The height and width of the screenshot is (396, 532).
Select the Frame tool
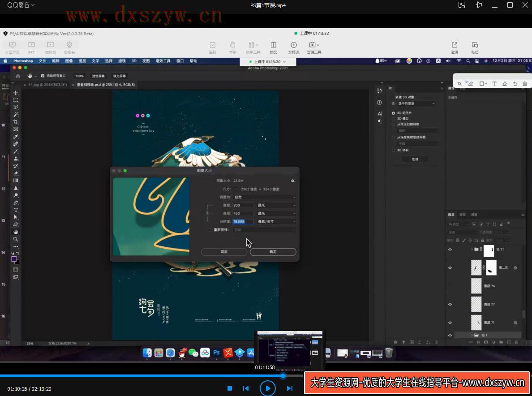(16, 129)
